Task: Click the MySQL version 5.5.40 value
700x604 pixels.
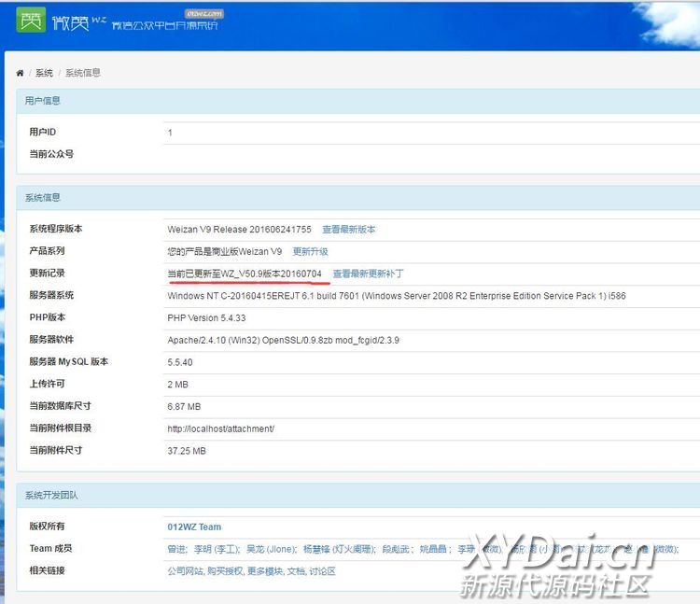Action: pyautogui.click(x=180, y=362)
